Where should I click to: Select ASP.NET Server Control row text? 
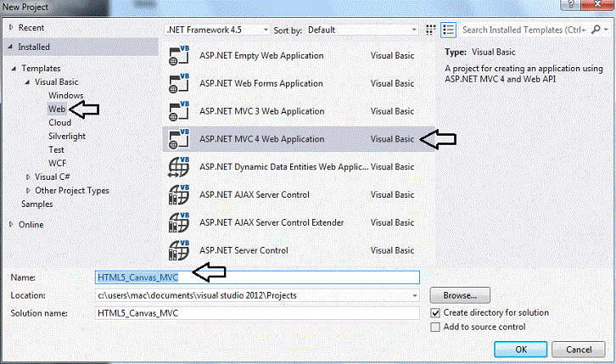tap(244, 250)
